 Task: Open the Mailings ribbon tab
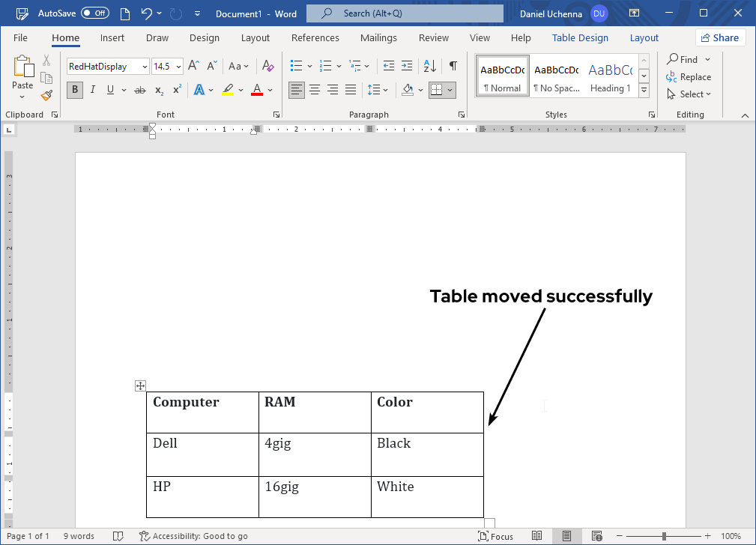pyautogui.click(x=378, y=37)
